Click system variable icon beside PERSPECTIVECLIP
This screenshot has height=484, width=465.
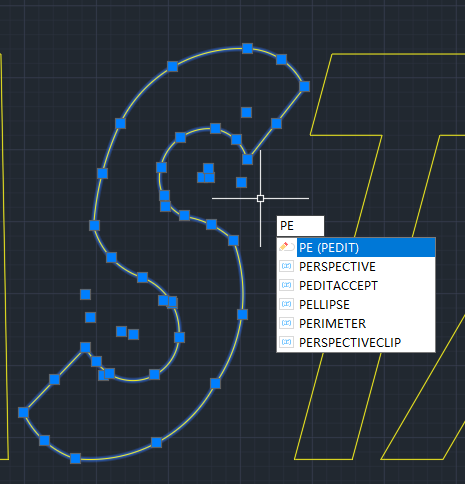point(287,342)
